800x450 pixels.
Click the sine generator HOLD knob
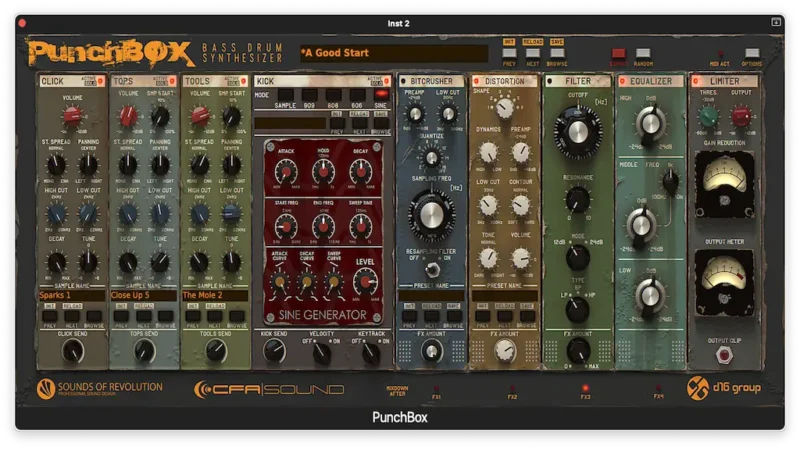323,172
